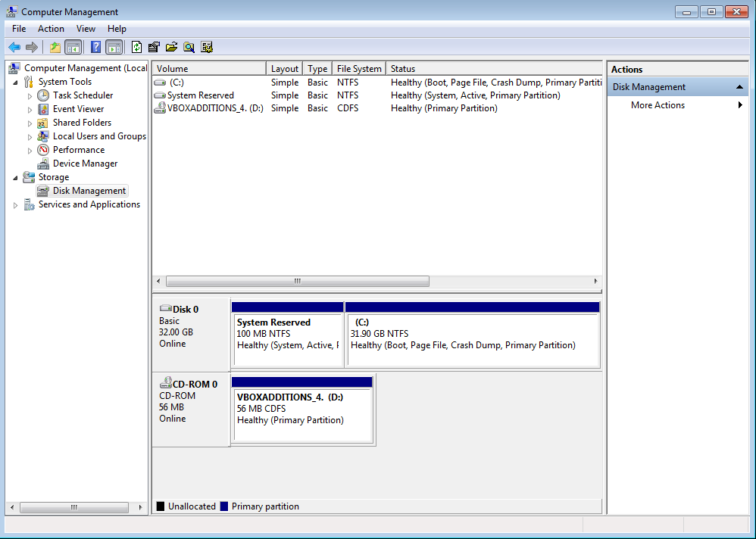
Task: Open Event Viewer from the tree
Action: pos(78,109)
